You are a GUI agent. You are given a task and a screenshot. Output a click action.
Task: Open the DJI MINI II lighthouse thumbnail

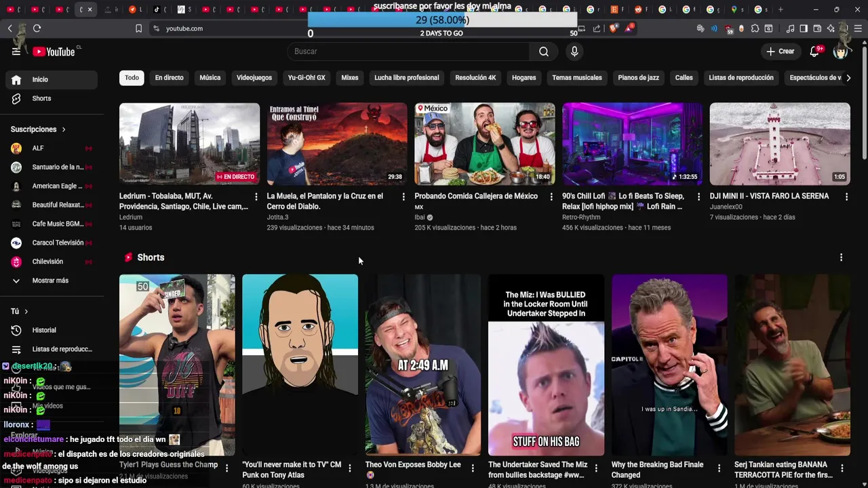tap(780, 144)
